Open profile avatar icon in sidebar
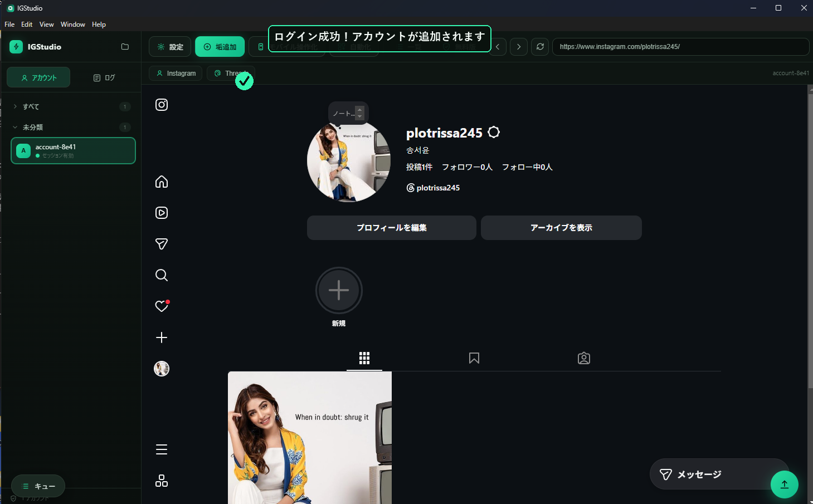The width and height of the screenshot is (813, 504). coord(162,369)
